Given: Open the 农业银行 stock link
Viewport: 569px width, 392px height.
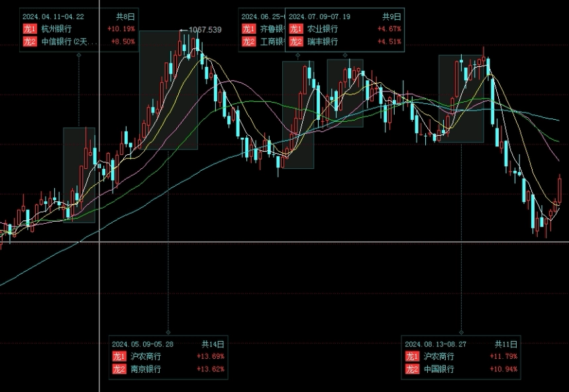Looking at the screenshot, I should click(323, 29).
